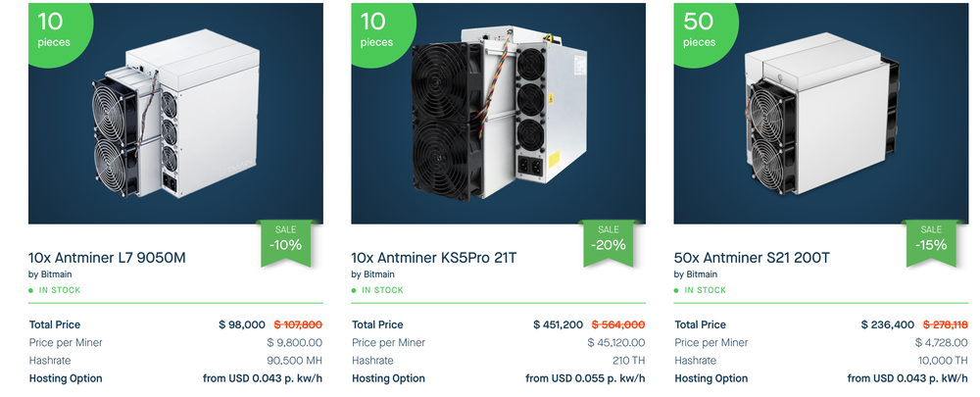980x397 pixels.
Task: Click the green In Stock dot under L7
Action: 31,291
